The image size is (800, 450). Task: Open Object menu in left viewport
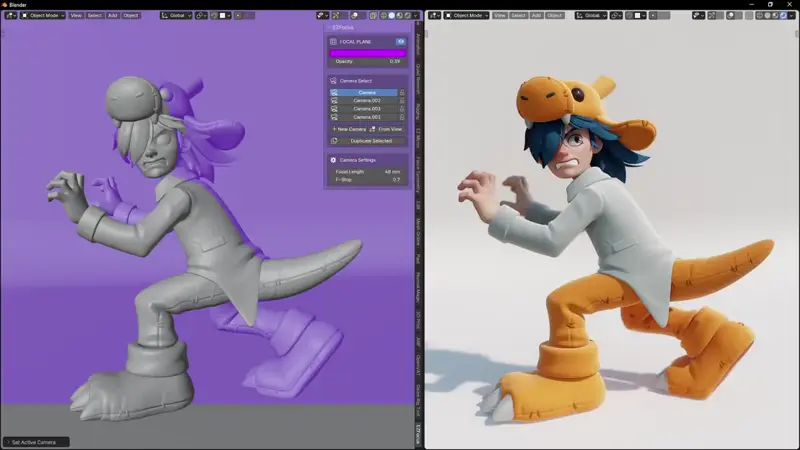click(x=131, y=15)
